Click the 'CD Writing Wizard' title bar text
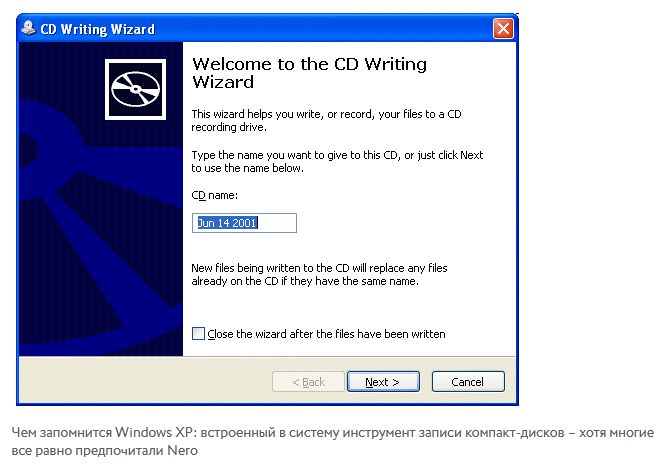The width and height of the screenshot is (662, 473). (98, 29)
